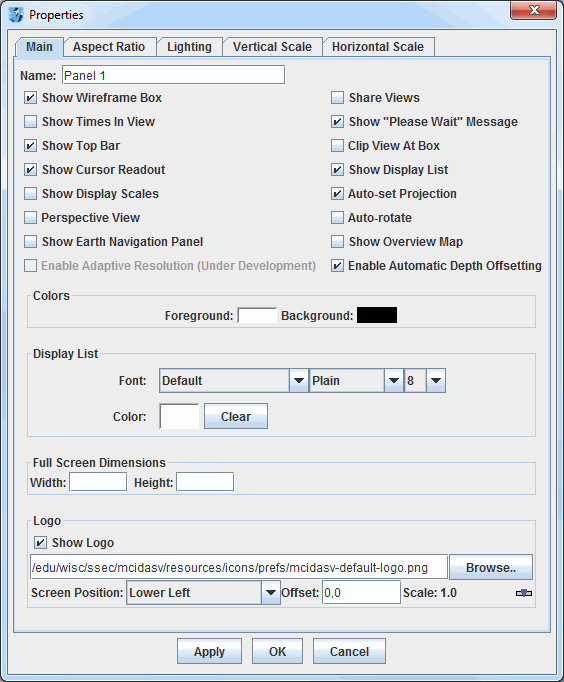Click the Apply button

(x=209, y=651)
